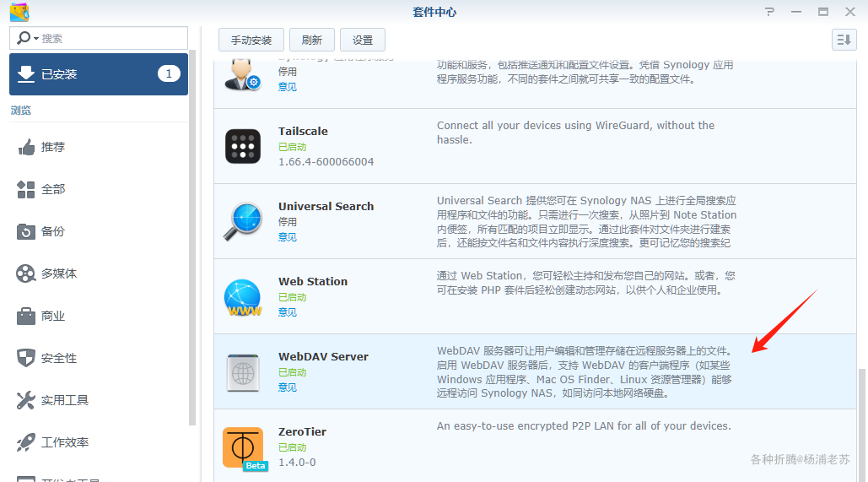Open the WebDAV Server package title
868x482 pixels.
323,357
